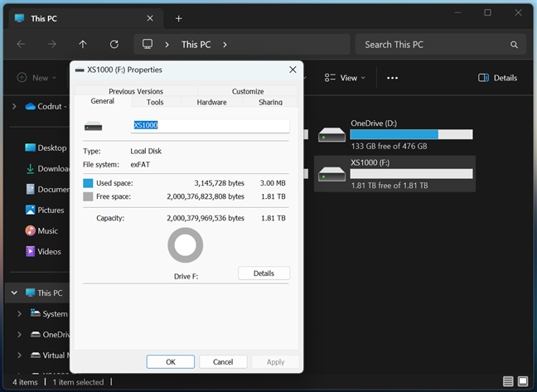
Task: Switch to the Customize tab
Action: click(x=248, y=91)
